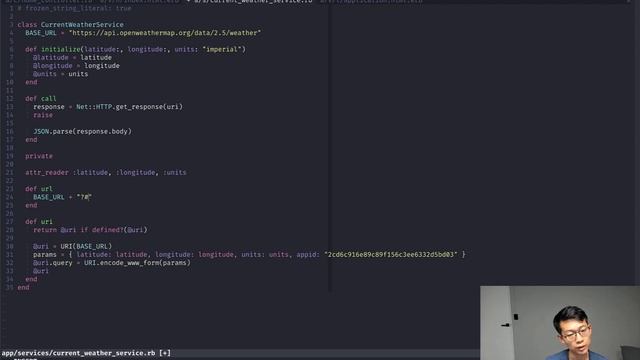Click the status line file path current_weather_service.rb

pyautogui.click(x=78, y=353)
